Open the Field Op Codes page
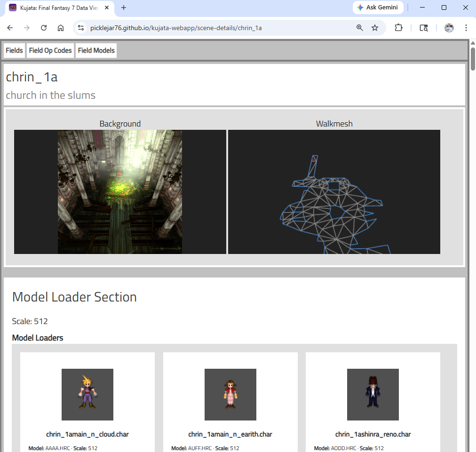 coord(50,50)
